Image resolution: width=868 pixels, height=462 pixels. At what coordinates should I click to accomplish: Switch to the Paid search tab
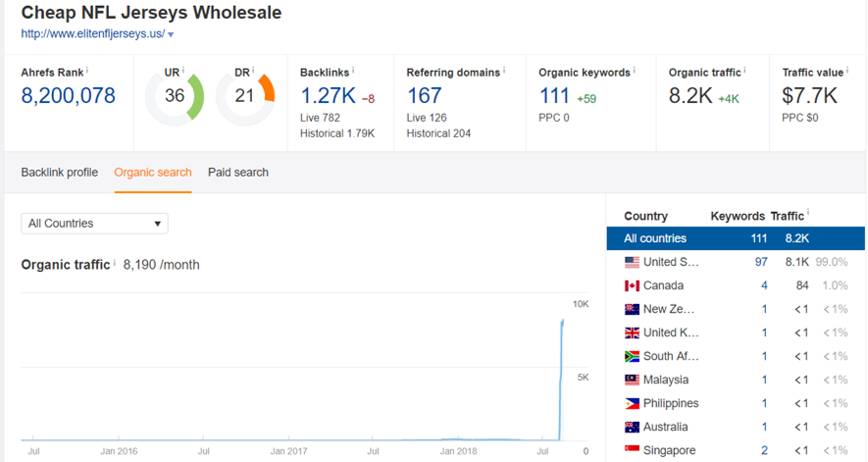238,173
